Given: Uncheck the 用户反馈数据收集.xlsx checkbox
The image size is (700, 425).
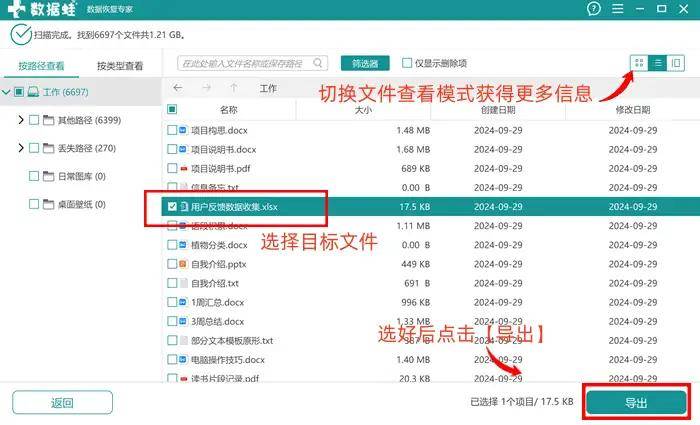Looking at the screenshot, I should 172,206.
